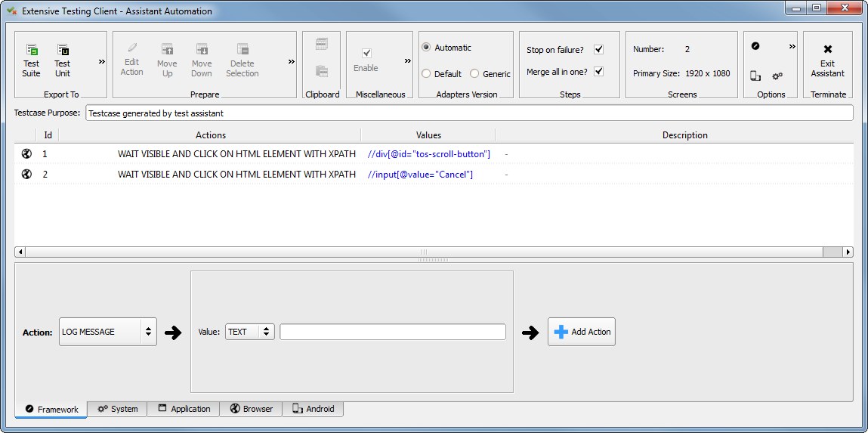Image resolution: width=868 pixels, height=433 pixels.
Task: Click the Screens Number value 2
Action: (687, 49)
